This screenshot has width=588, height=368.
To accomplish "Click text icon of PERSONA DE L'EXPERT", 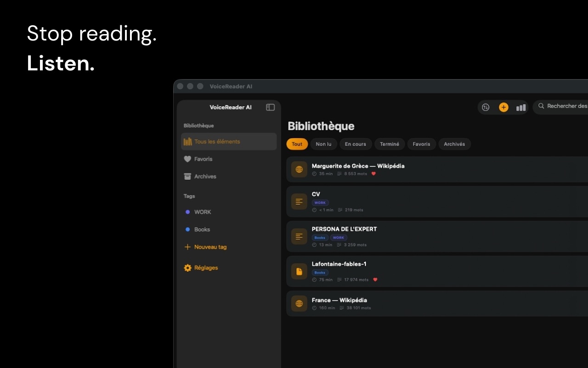I will 299,236.
